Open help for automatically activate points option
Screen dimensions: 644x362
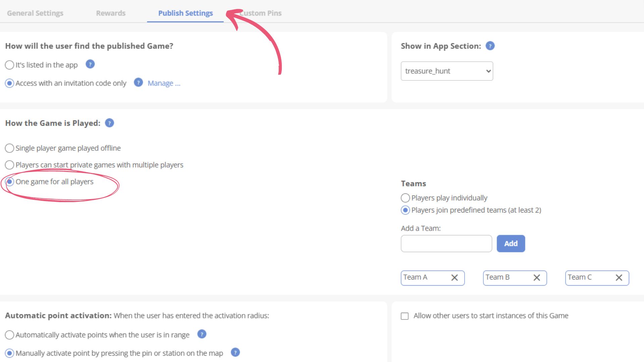(202, 334)
